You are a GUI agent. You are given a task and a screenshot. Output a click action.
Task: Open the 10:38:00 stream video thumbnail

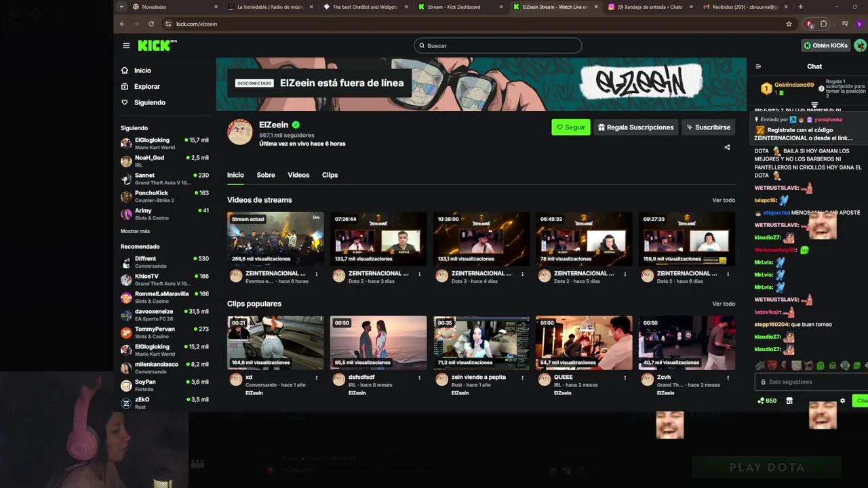pos(481,239)
